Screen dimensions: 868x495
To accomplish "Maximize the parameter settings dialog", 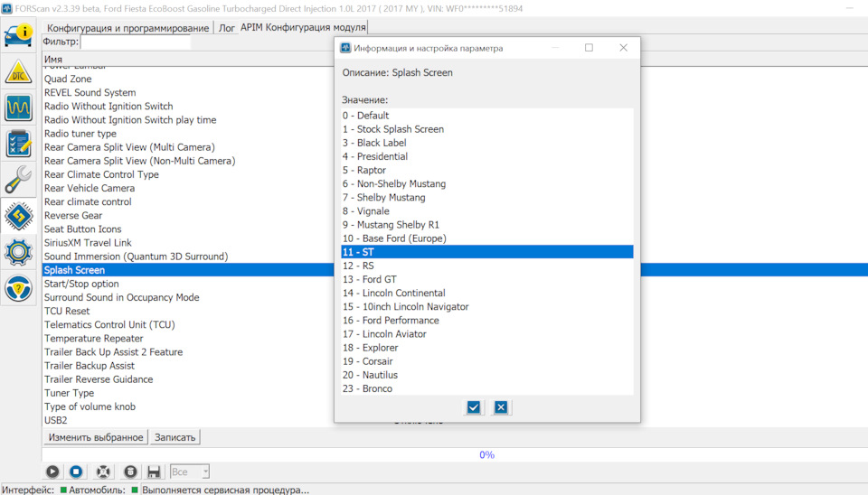I will 589,48.
